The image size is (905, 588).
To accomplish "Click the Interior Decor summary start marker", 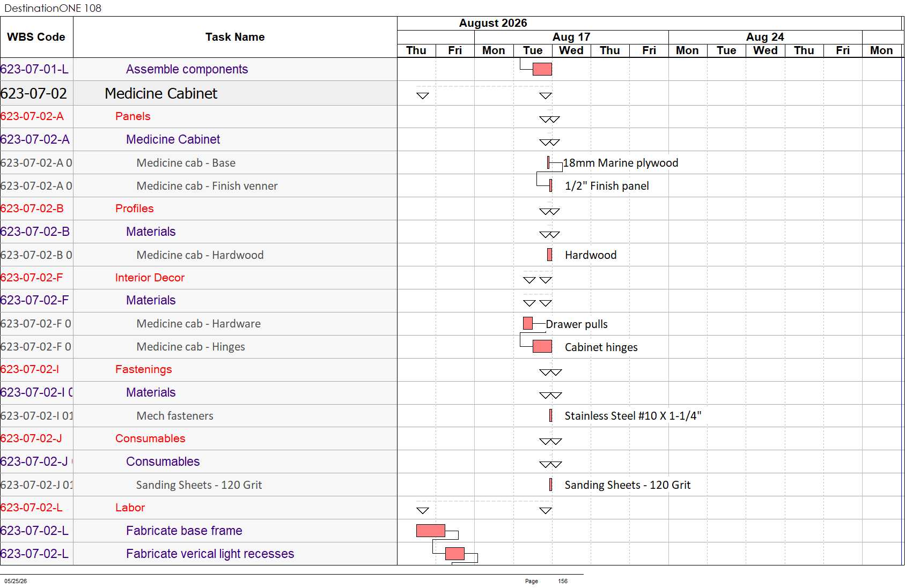I will (529, 280).
